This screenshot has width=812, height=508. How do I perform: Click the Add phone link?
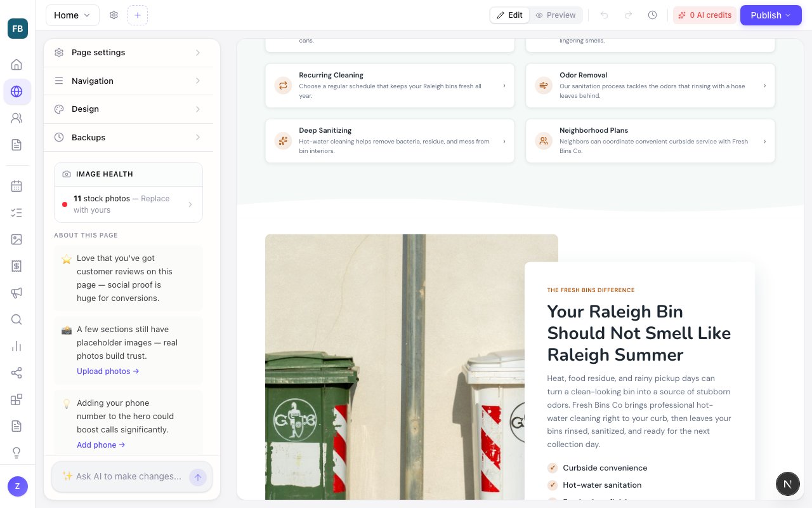[101, 445]
